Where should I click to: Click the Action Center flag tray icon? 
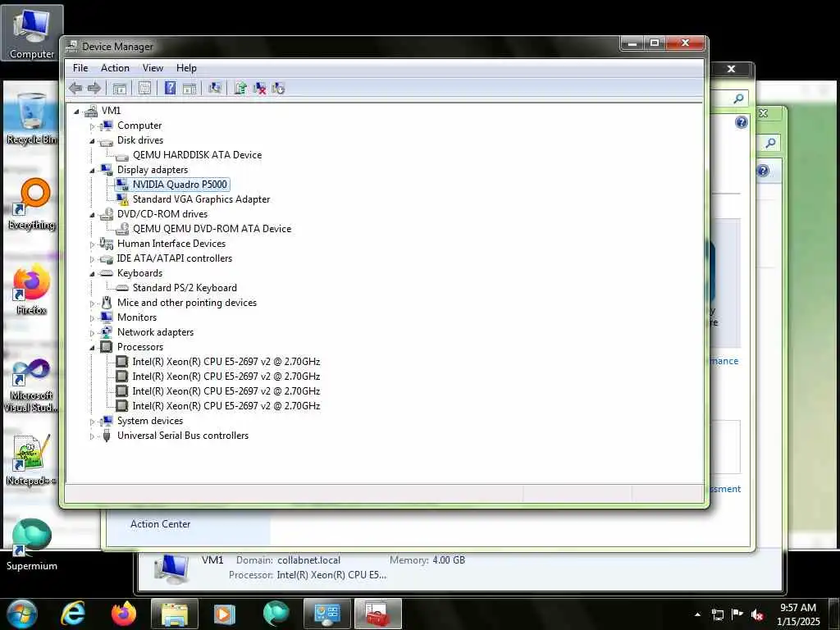pos(737,614)
